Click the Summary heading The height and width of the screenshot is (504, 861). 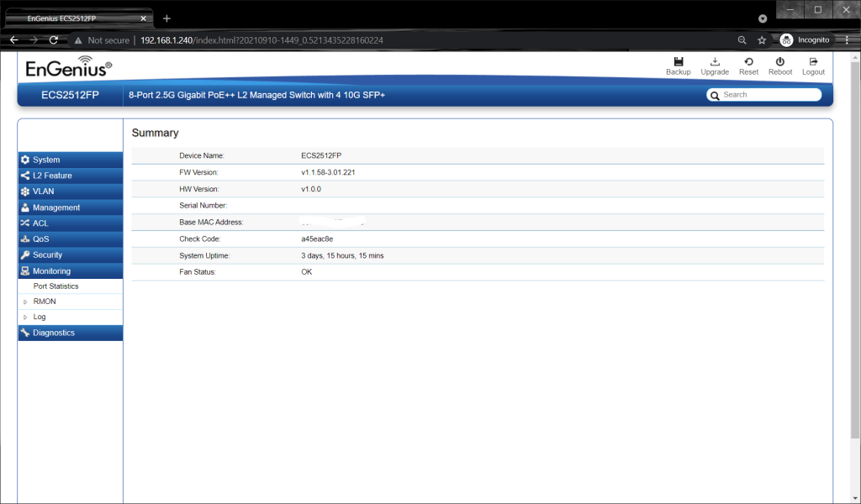tap(155, 133)
